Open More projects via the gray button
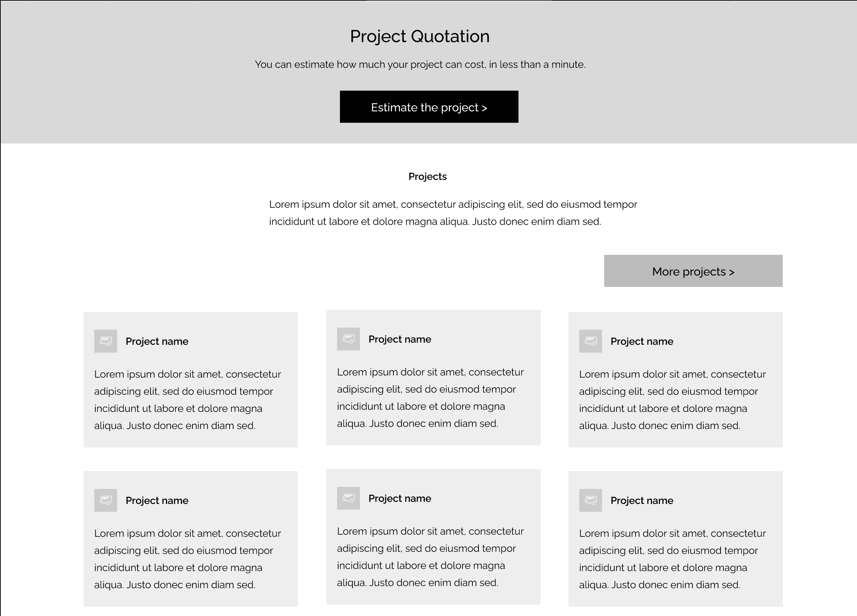The height and width of the screenshot is (616, 857). (693, 271)
